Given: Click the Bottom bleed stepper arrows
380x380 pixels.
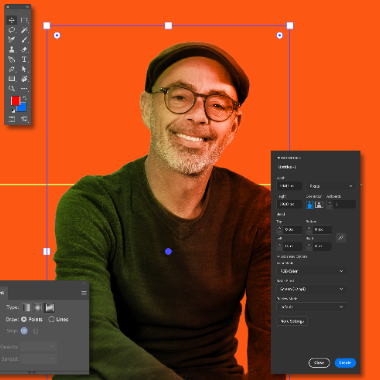Looking at the screenshot, I should coord(309,230).
